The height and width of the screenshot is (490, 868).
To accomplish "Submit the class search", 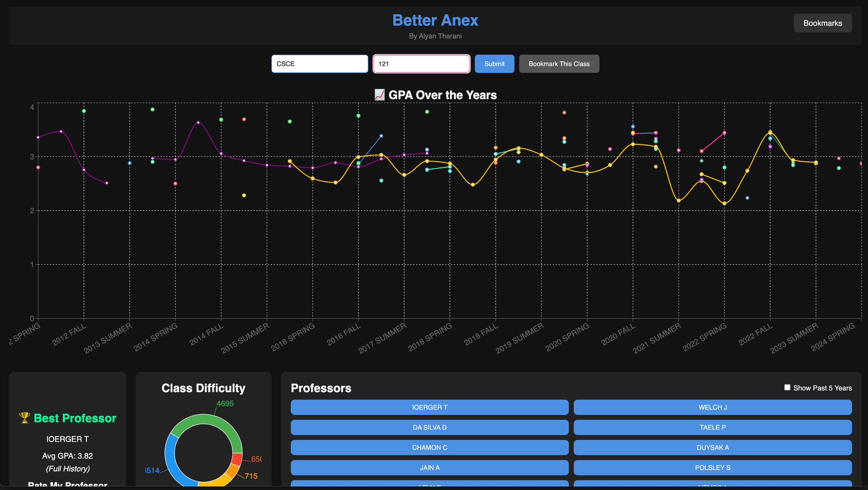I will 494,64.
